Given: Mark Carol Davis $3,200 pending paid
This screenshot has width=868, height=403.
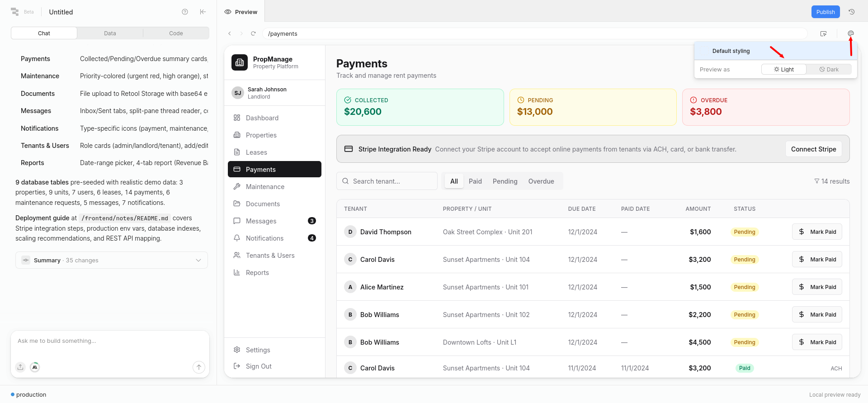Looking at the screenshot, I should pyautogui.click(x=817, y=259).
